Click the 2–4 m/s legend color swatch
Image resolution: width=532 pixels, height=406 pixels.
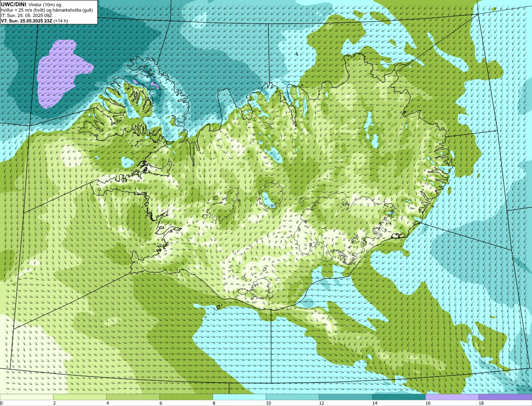(80, 397)
